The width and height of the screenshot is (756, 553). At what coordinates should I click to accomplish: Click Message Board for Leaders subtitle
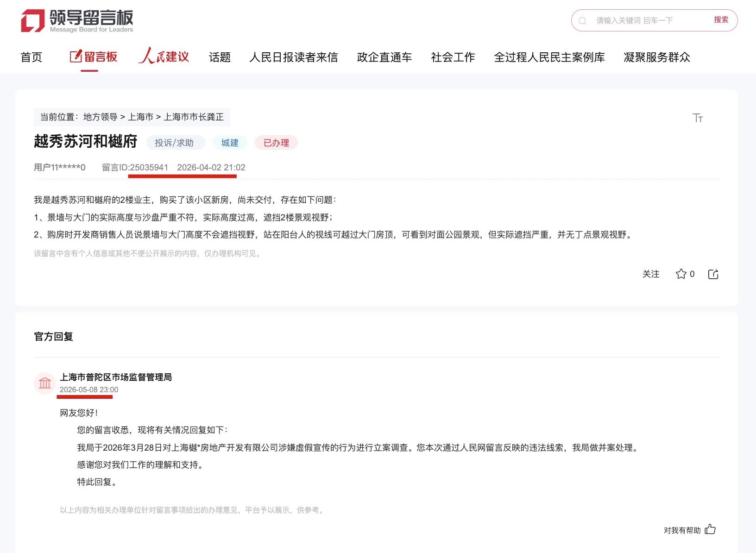click(x=91, y=29)
